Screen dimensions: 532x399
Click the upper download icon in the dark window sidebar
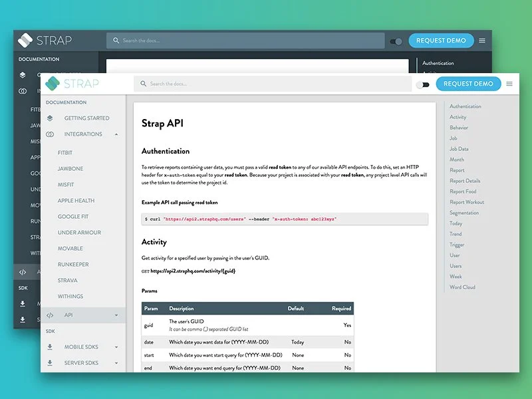23,304
